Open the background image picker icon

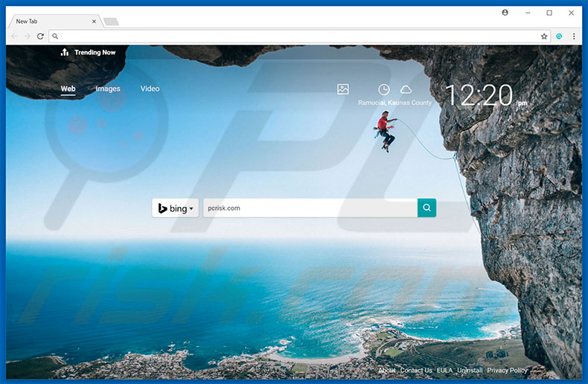coord(342,89)
